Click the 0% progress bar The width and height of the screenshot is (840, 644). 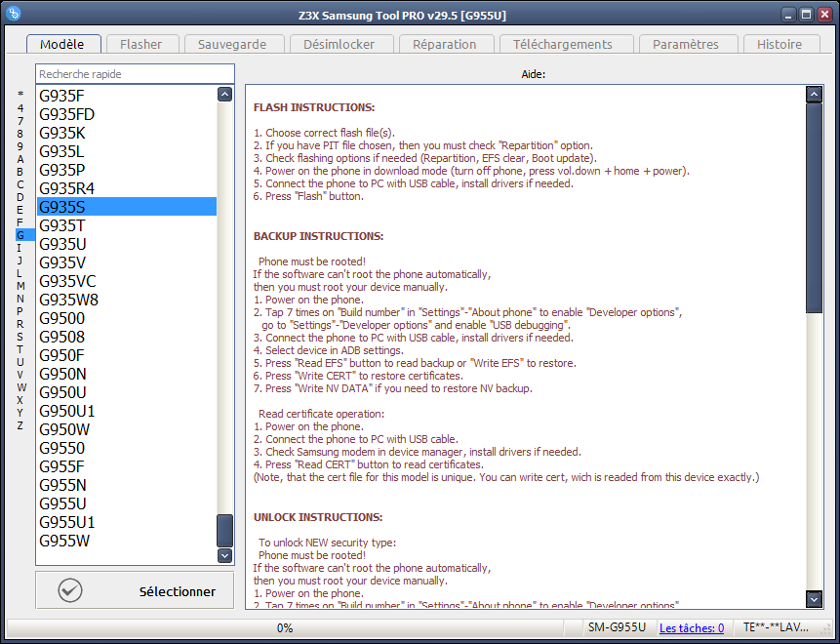[285, 628]
